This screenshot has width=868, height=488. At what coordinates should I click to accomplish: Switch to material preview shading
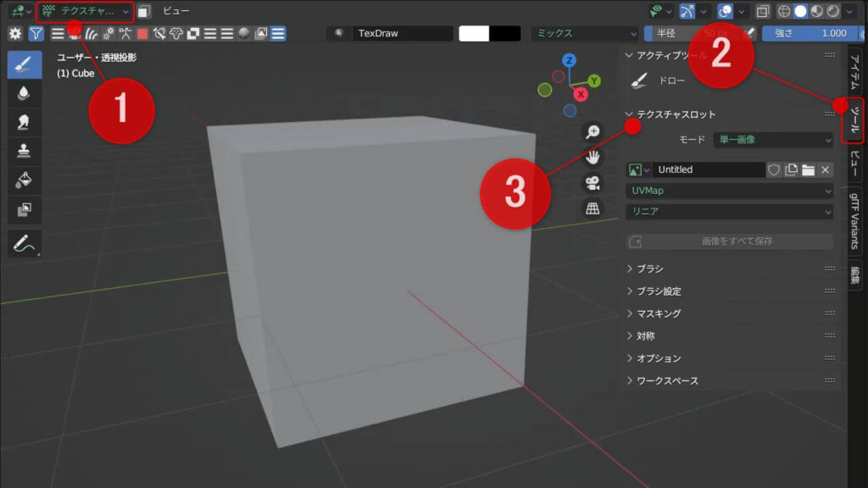(817, 11)
